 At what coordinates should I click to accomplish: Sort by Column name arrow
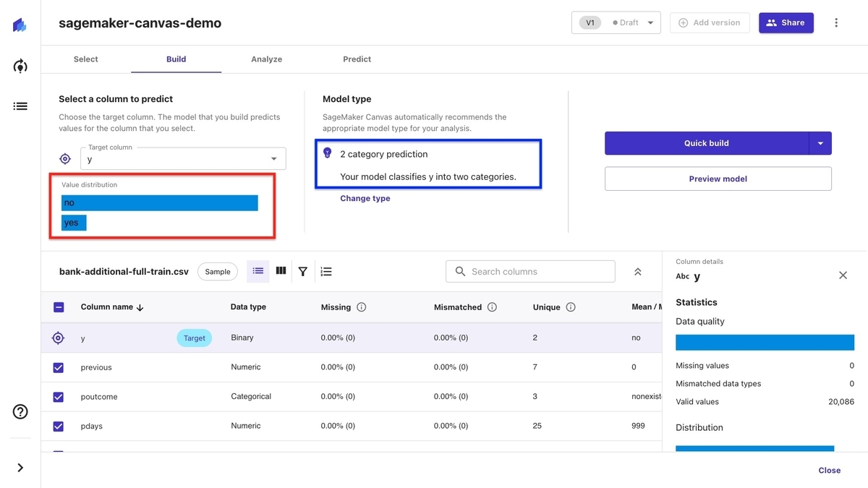coord(140,307)
